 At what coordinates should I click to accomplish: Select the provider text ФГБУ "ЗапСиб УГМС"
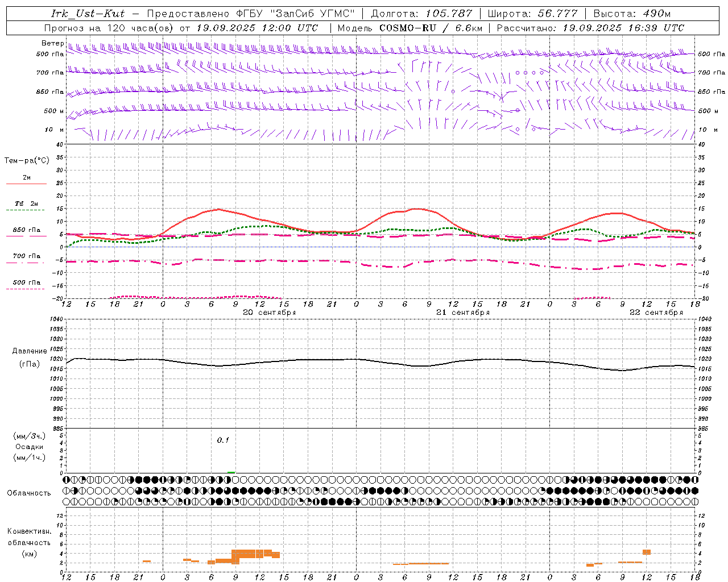point(295,14)
